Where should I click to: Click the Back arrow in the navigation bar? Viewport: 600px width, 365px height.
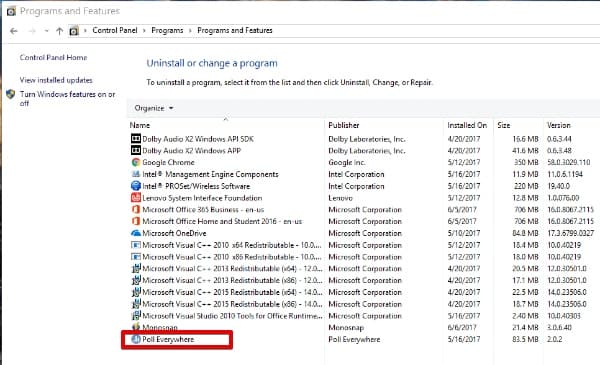(x=14, y=31)
